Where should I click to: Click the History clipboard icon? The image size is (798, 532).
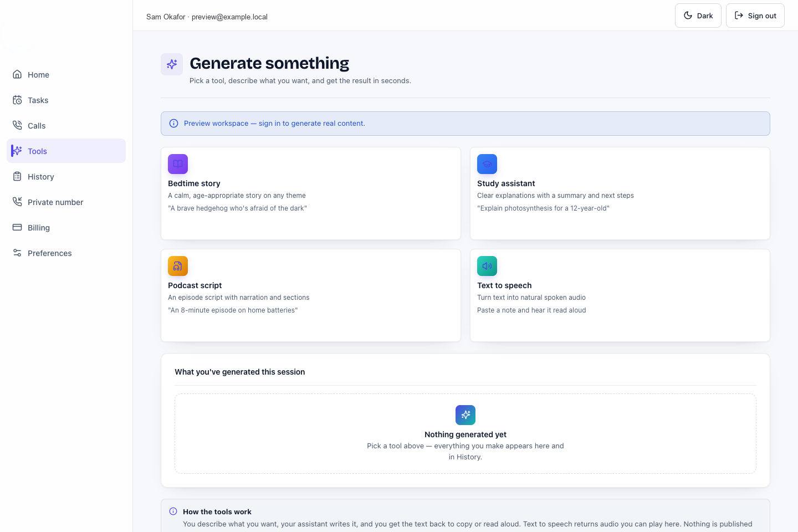[x=17, y=176]
